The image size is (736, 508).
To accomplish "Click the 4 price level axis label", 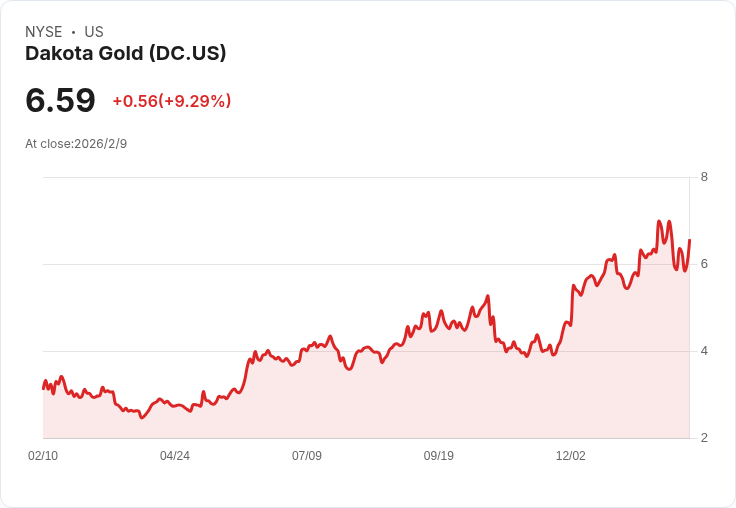I will coord(704,351).
